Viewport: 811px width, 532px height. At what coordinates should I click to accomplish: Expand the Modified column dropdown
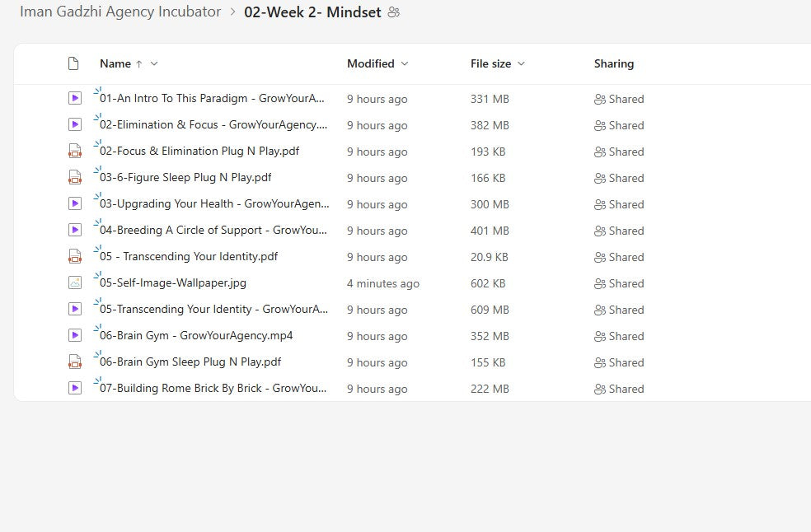click(404, 63)
